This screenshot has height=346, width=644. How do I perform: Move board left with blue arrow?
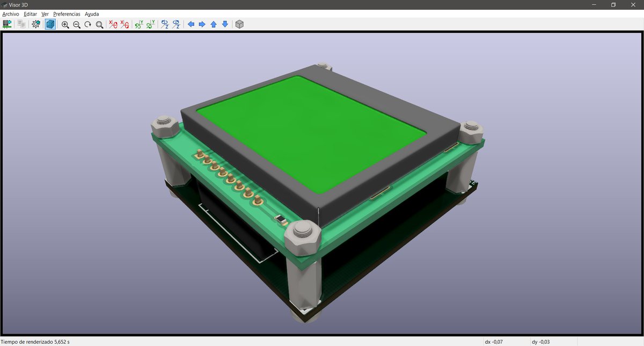tap(191, 24)
